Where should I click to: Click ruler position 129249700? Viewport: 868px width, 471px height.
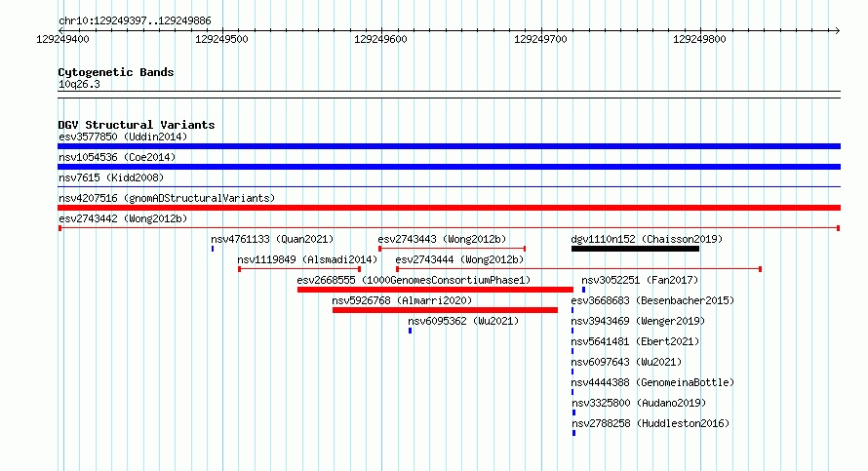pyautogui.click(x=540, y=39)
